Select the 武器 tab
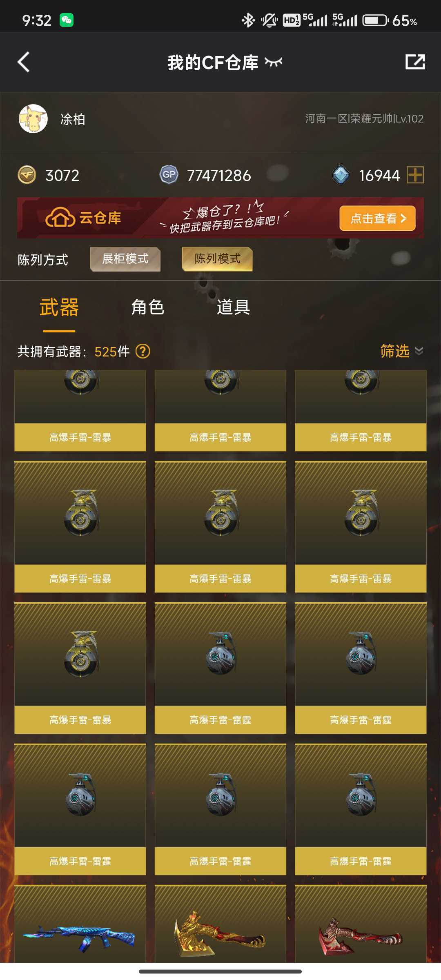Screen dimensions: 441x980 (59, 307)
